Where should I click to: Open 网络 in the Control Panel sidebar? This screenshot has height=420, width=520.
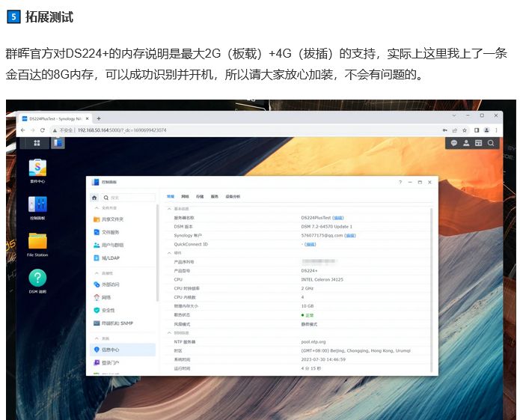tap(123, 297)
